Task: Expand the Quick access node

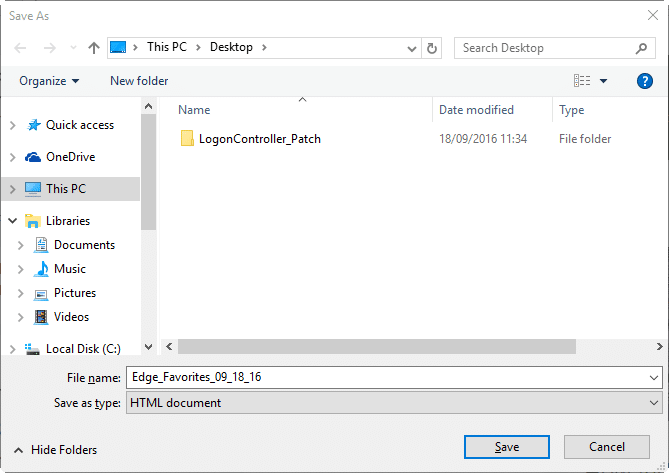Action: tap(13, 125)
